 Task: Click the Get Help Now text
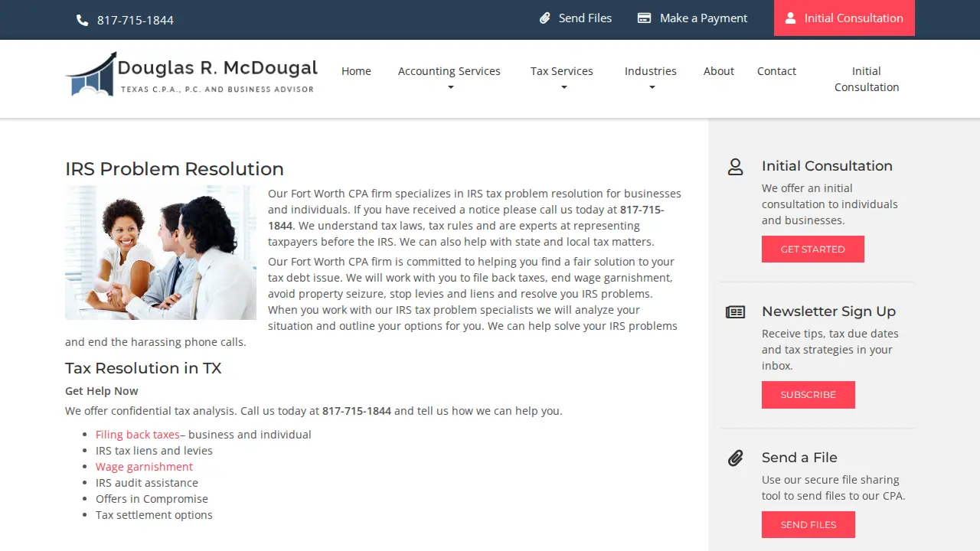[102, 391]
